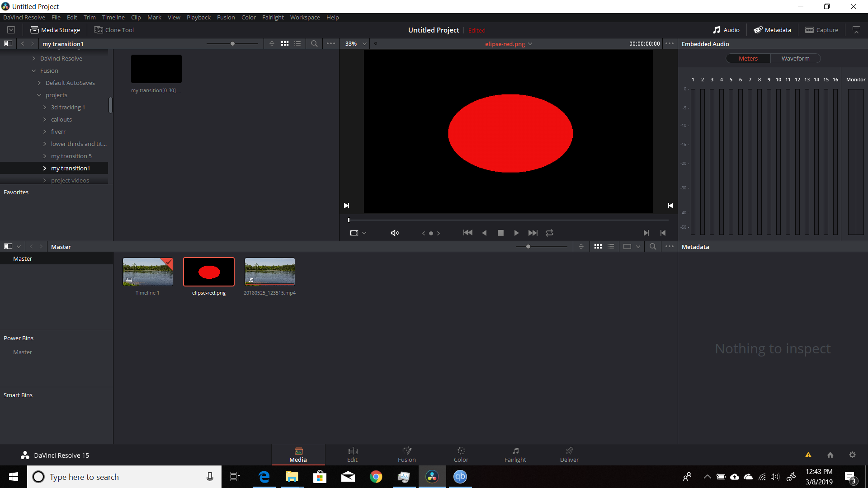The image size is (868, 488).
Task: Switch to the Fusion page
Action: click(x=407, y=455)
